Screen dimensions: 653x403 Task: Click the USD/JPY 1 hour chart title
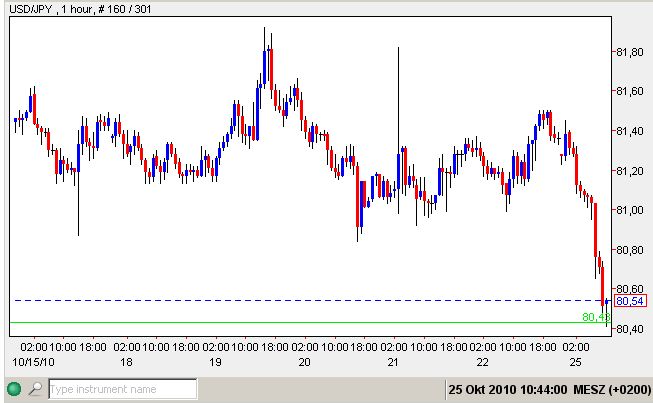pos(80,9)
